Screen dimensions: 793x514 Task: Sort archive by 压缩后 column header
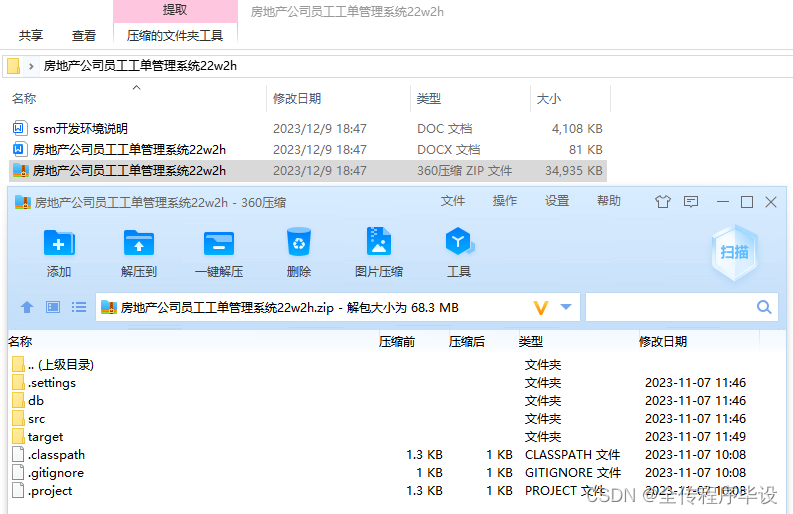[x=467, y=342]
